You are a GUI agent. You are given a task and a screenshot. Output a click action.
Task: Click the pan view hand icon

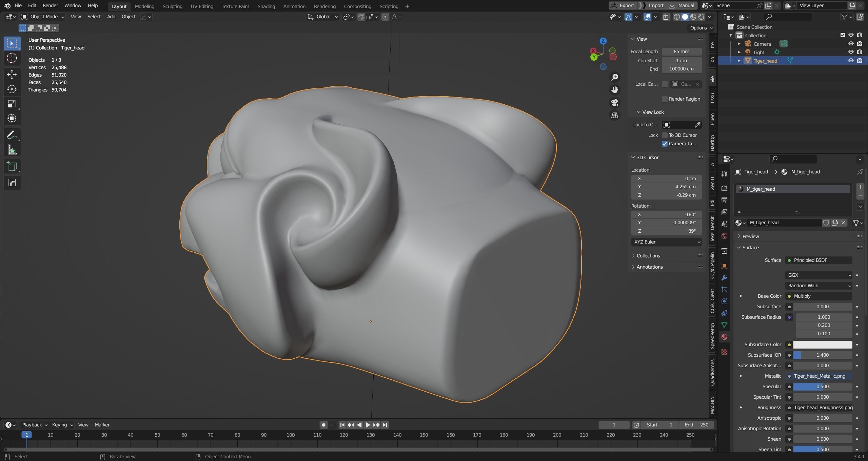click(614, 90)
